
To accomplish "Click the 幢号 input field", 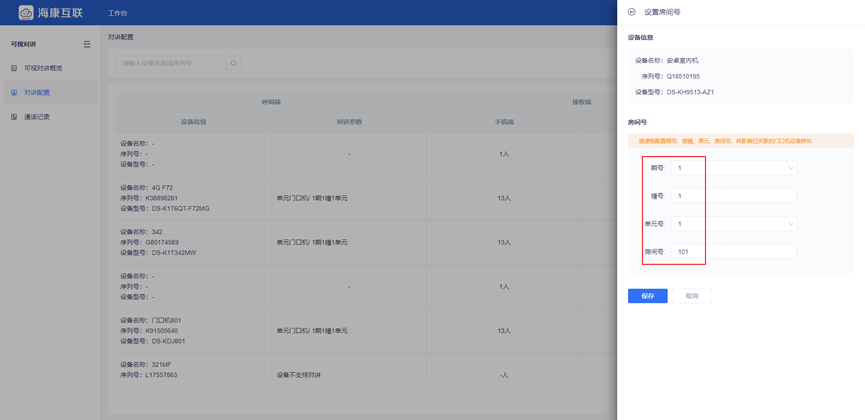I will point(734,196).
